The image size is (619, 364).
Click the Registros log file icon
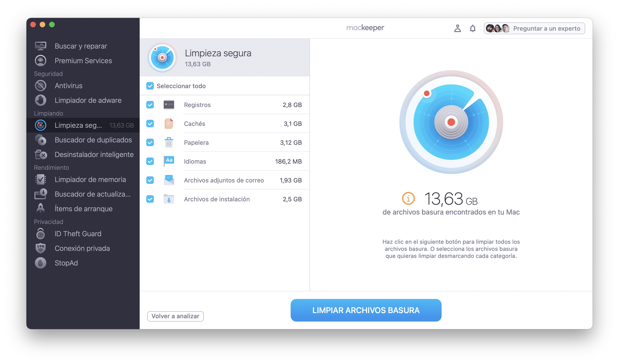(x=169, y=105)
